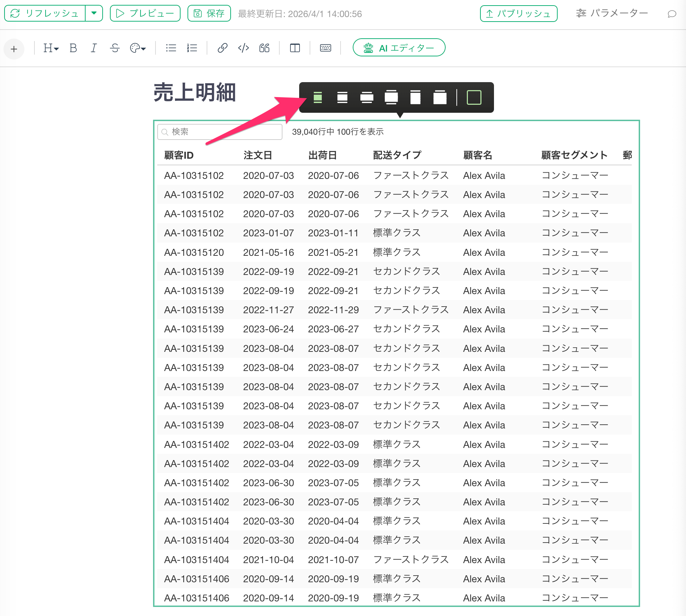The height and width of the screenshot is (616, 686).
Task: Toggle the green border square option
Action: 474,97
